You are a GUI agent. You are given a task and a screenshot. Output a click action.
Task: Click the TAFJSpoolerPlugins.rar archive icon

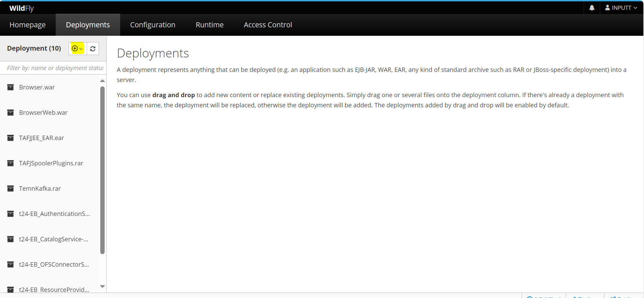click(11, 163)
